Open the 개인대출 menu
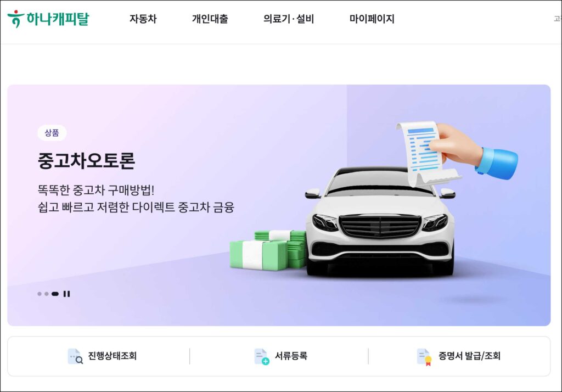Screen dimensions: 562x392 tap(210, 19)
